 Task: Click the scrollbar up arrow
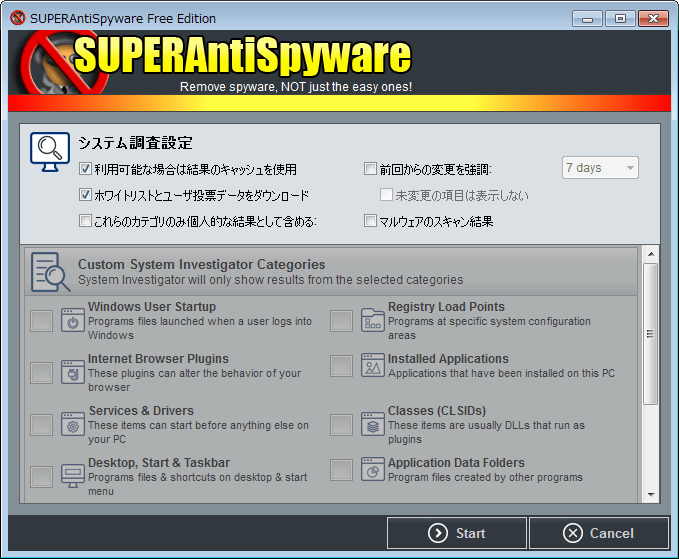click(651, 254)
